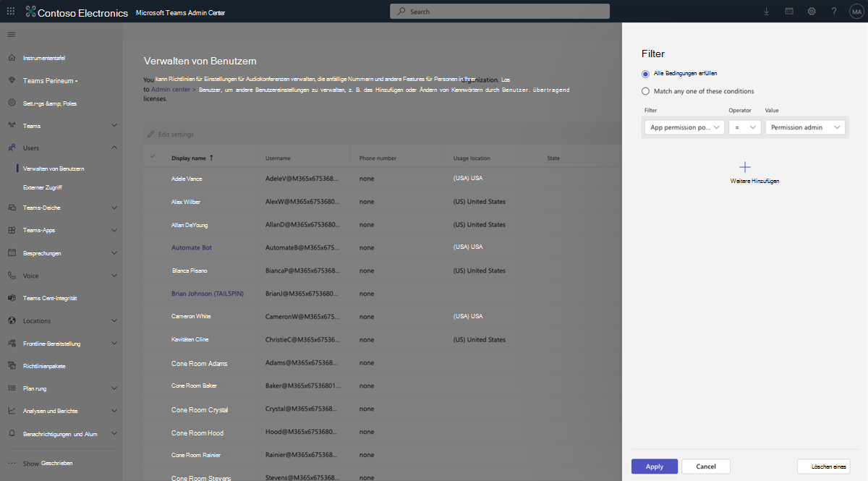Collapse navigation with hamburger menu icon
Viewport: 868px width, 481px height.
coord(12,35)
